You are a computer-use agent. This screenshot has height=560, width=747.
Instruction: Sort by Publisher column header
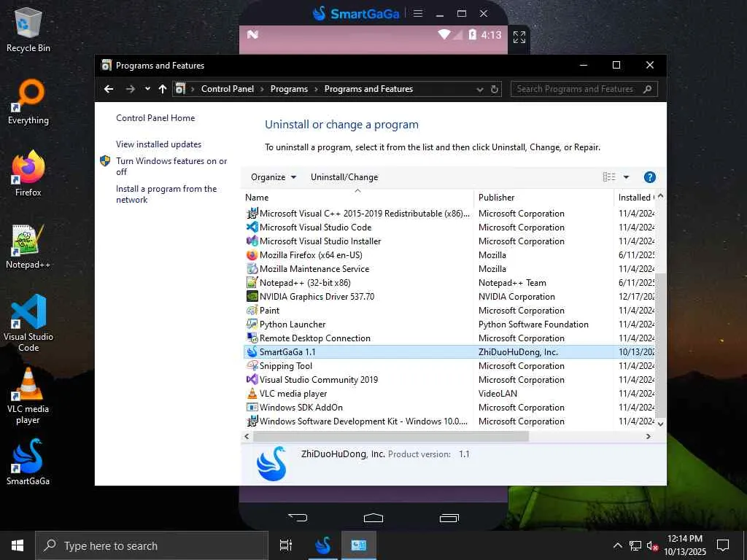[543, 197]
